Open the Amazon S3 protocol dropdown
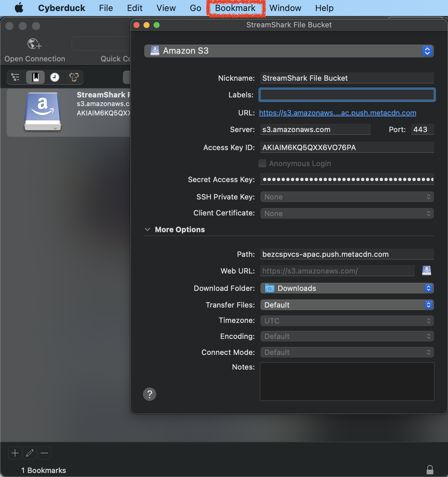This screenshot has height=477, width=448. pos(289,51)
